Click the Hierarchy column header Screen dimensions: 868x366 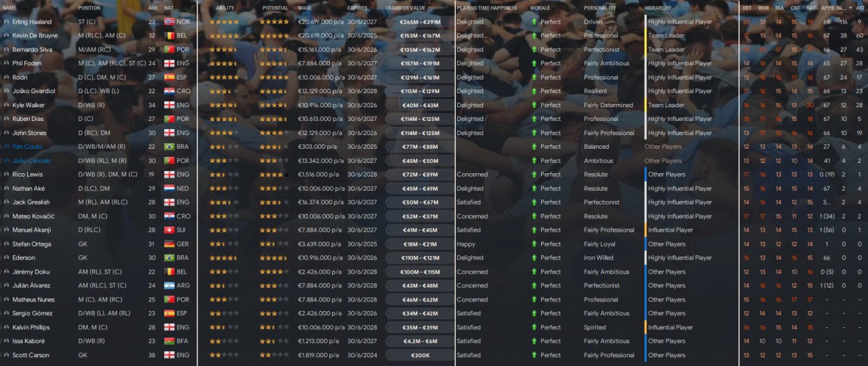(x=658, y=7)
